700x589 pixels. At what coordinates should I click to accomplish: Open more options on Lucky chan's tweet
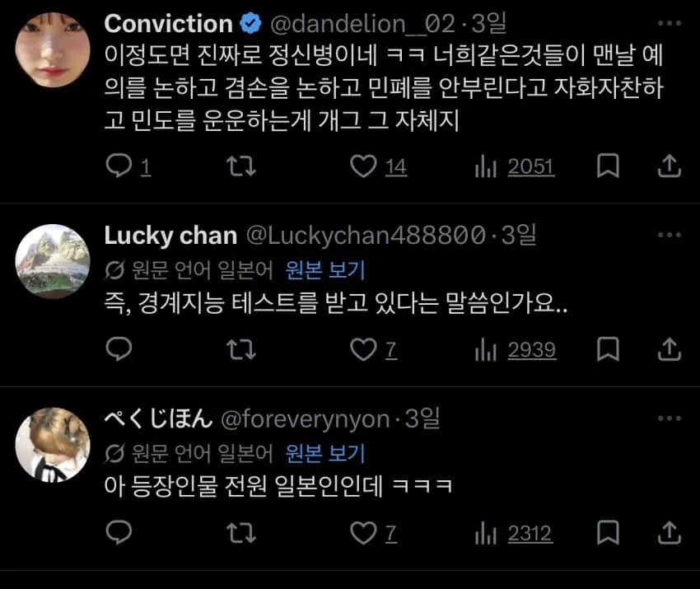tap(670, 236)
